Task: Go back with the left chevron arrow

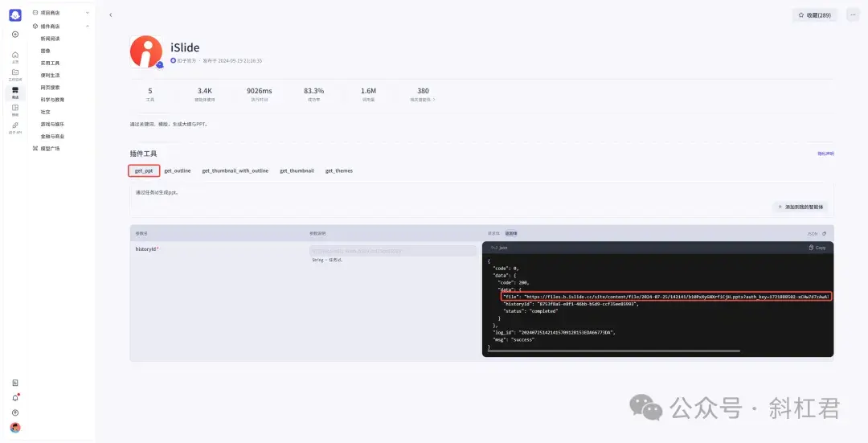Action: [111, 15]
